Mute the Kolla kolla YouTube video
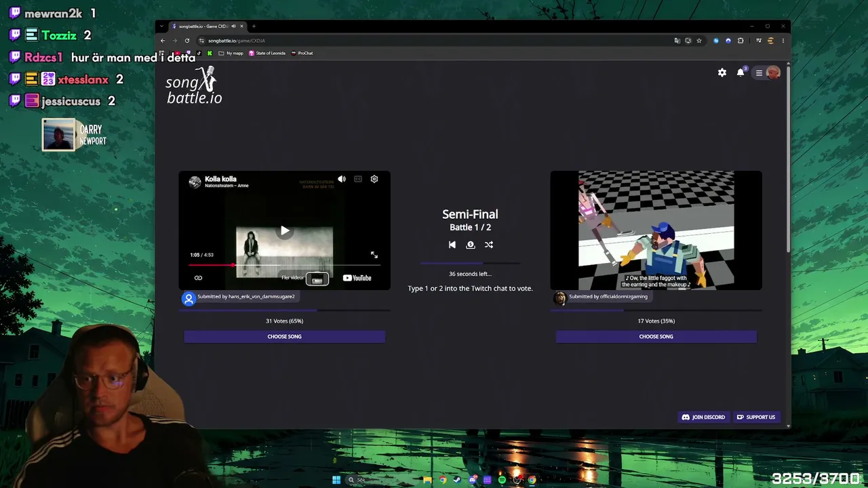The width and height of the screenshot is (868, 488). 342,179
